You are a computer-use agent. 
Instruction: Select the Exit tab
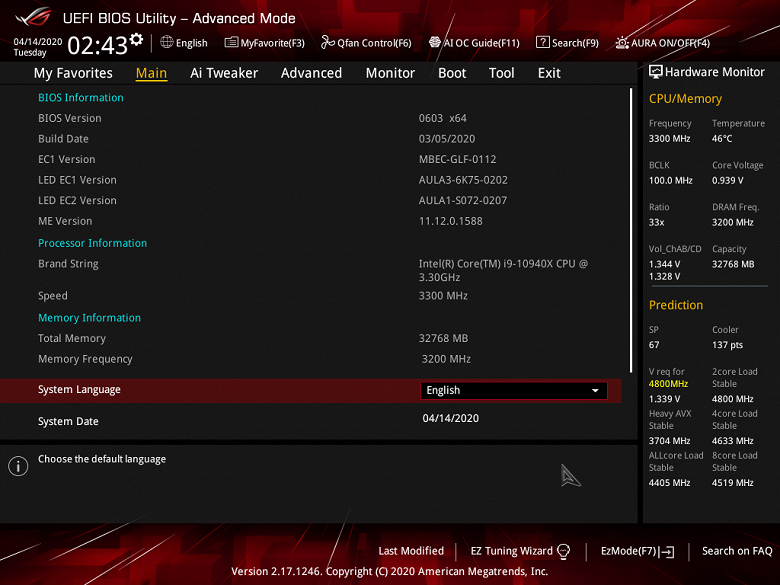click(x=549, y=73)
